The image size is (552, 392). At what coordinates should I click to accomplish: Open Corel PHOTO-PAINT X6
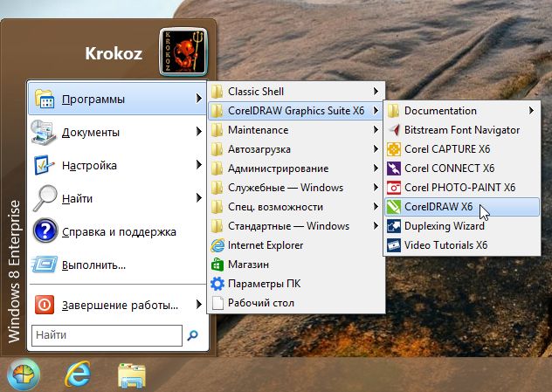pos(459,188)
